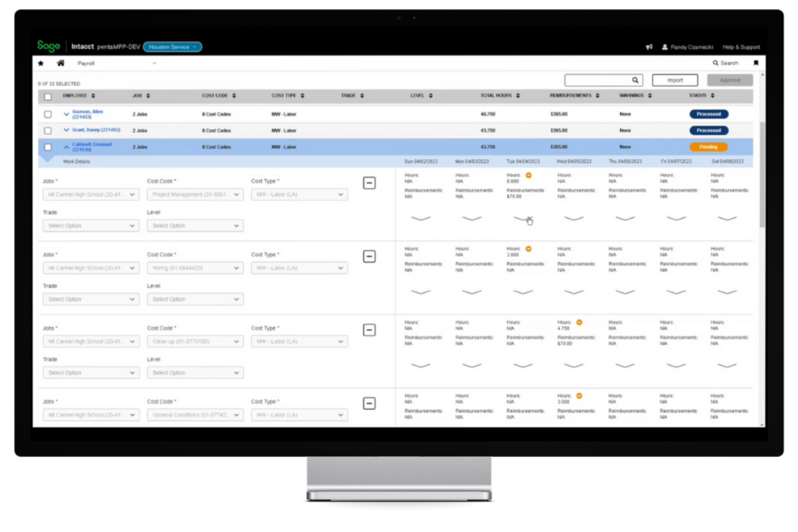
Task: Click the favorites star icon next to home
Action: tap(41, 63)
